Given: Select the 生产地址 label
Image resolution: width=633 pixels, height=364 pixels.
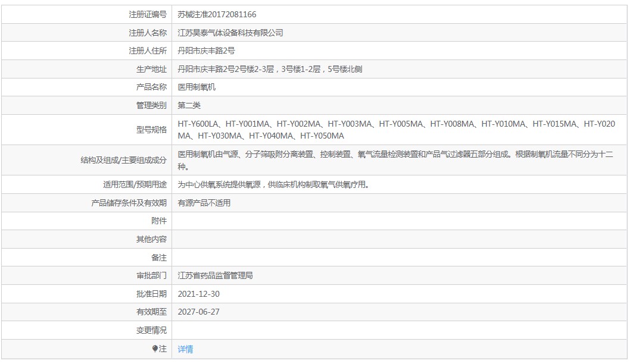Looking at the screenshot, I should (151, 69).
